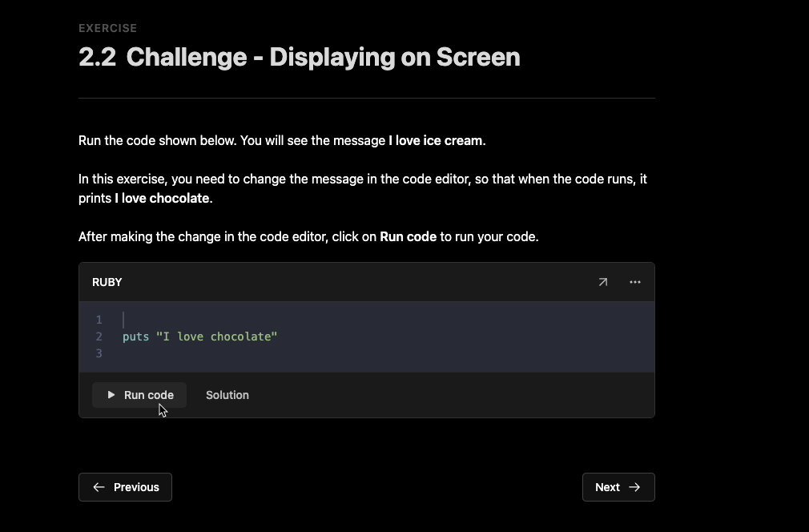Click the puts keyword in the code
809x532 pixels.
click(135, 337)
